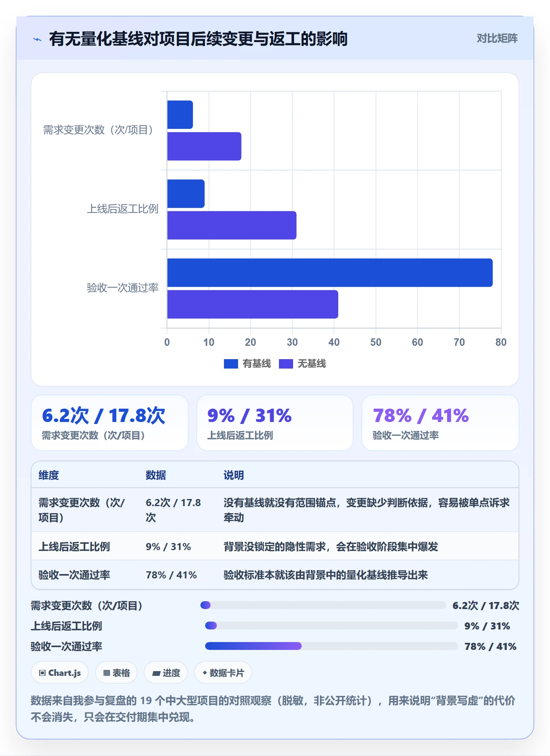Click the 验收一次通过率 progress bar
This screenshot has width=550, height=756.
click(332, 646)
